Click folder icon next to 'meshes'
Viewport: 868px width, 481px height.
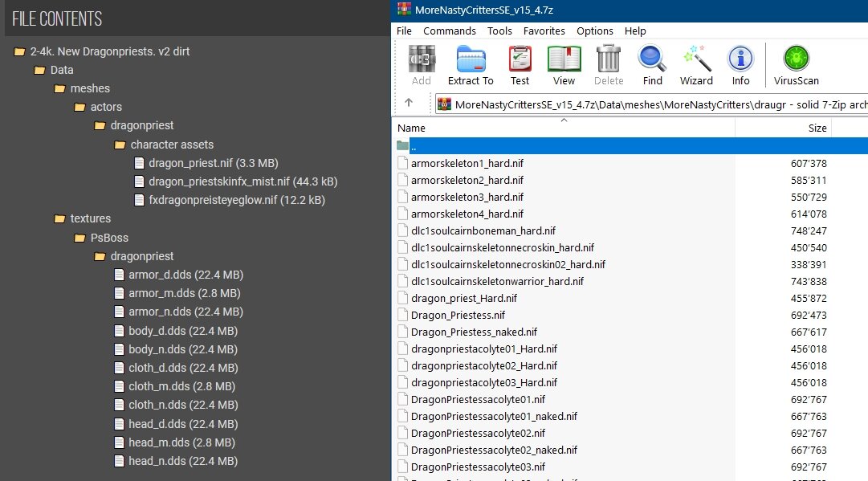[x=59, y=88]
